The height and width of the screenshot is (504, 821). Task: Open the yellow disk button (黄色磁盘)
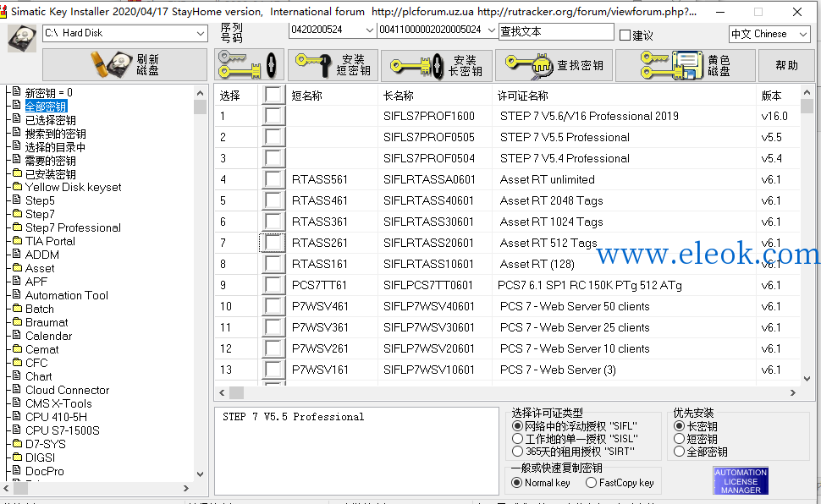(x=686, y=65)
